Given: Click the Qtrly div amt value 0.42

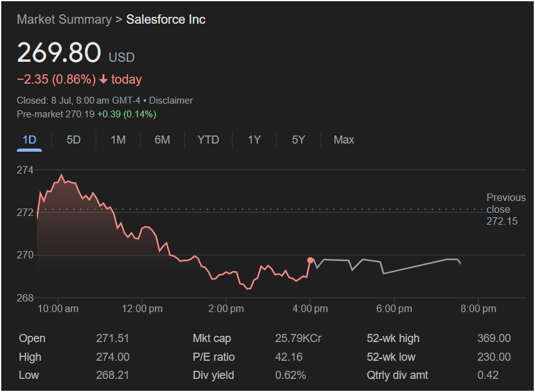Looking at the screenshot, I should pyautogui.click(x=488, y=375).
